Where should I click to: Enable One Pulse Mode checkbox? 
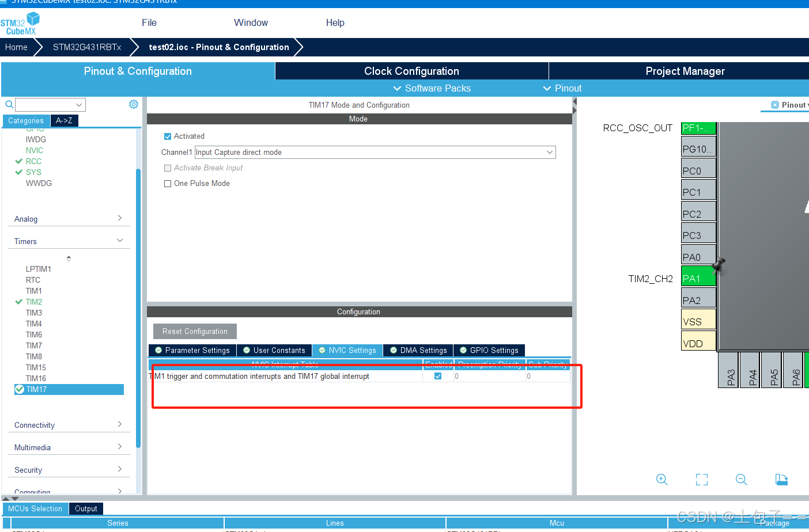pos(168,184)
